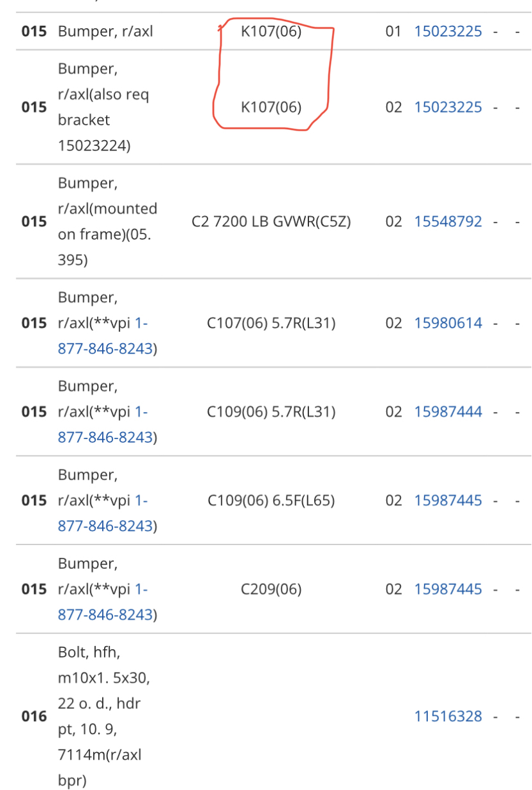Viewport: 532px width, 790px height.
Task: Open part number 15980614 link
Action: (448, 323)
